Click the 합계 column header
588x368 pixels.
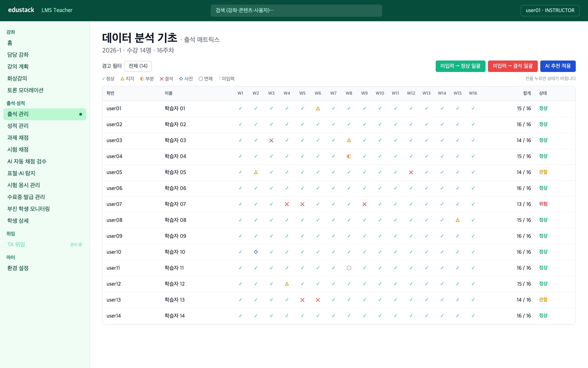[527, 93]
